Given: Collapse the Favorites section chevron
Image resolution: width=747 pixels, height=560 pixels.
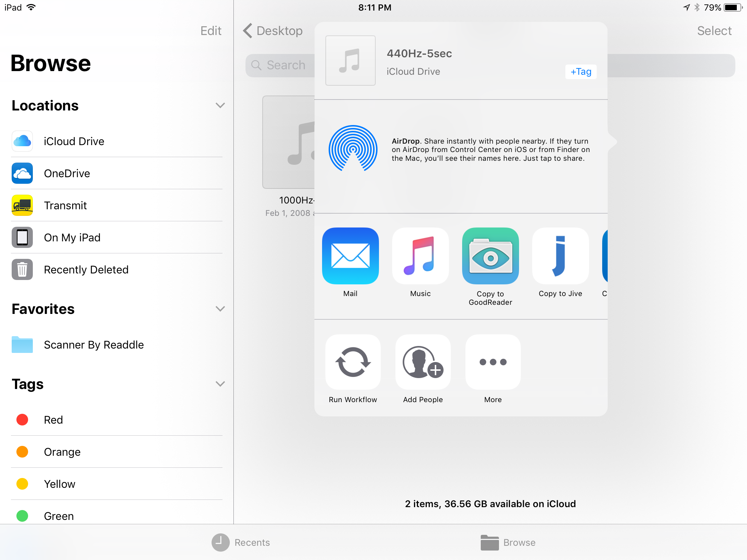Looking at the screenshot, I should (220, 309).
